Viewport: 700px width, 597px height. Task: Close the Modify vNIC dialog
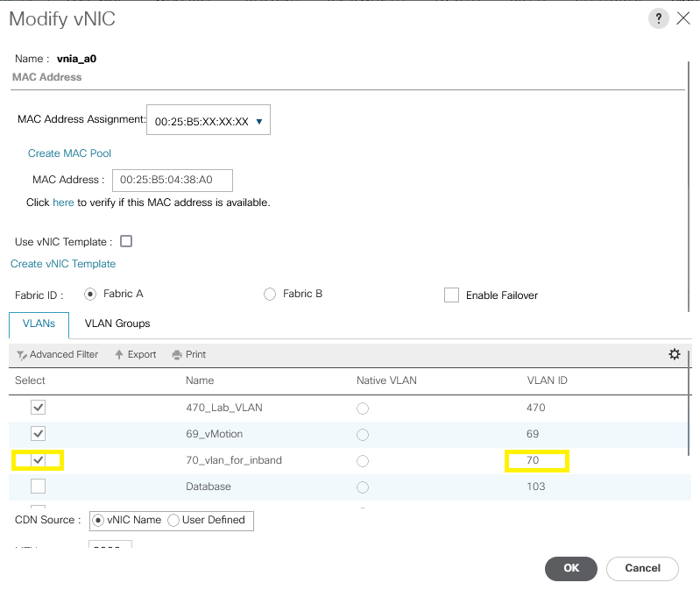683,18
